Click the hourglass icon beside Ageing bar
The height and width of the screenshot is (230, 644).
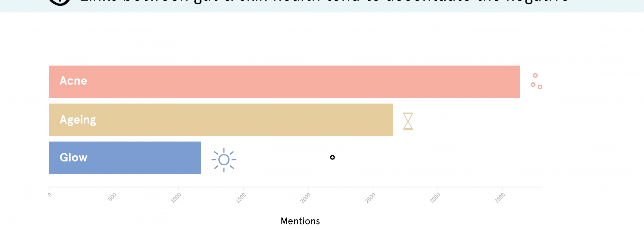click(x=408, y=121)
